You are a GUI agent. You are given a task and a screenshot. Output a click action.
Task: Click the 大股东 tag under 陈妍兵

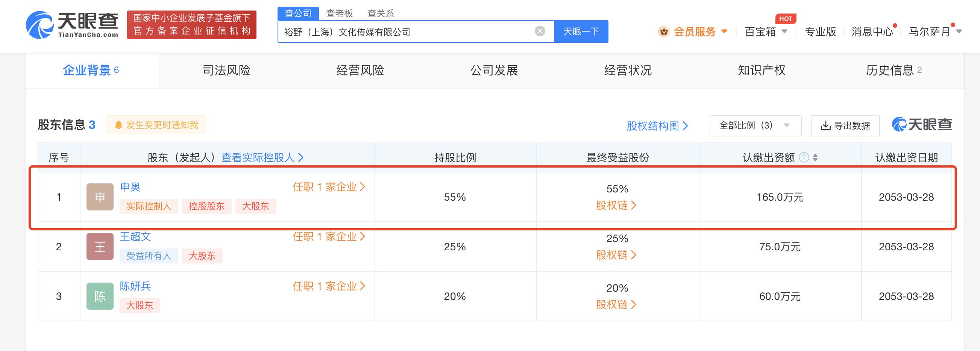tap(140, 305)
